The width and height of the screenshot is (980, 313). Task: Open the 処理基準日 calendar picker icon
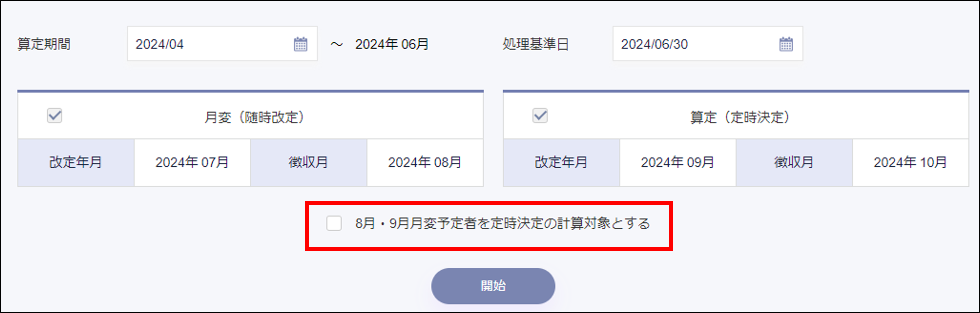pos(785,44)
